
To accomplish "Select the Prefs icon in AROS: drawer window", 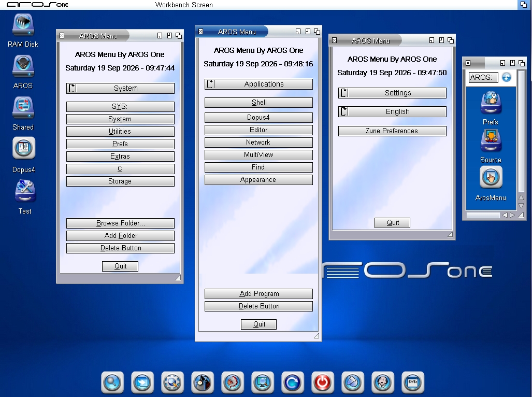I will tap(491, 103).
